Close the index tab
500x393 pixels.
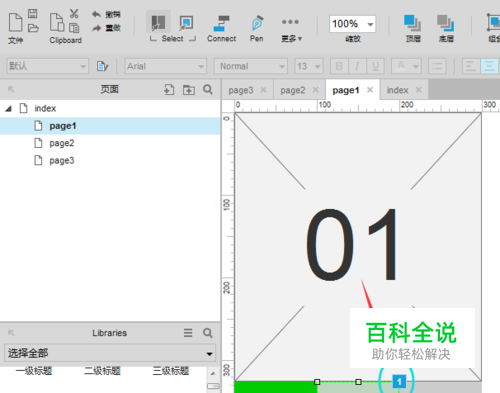419,89
